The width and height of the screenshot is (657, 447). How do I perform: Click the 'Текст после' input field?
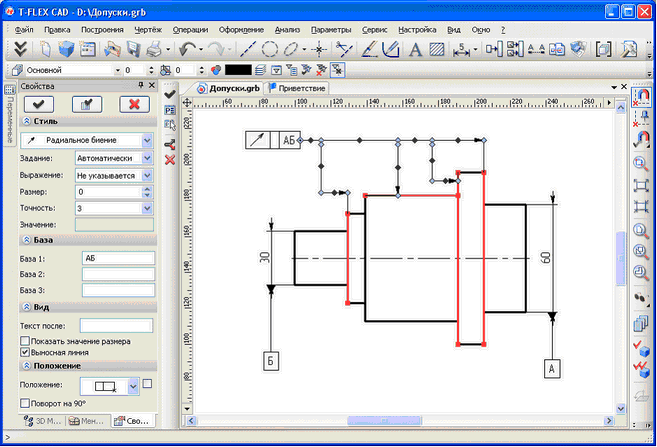(116, 326)
